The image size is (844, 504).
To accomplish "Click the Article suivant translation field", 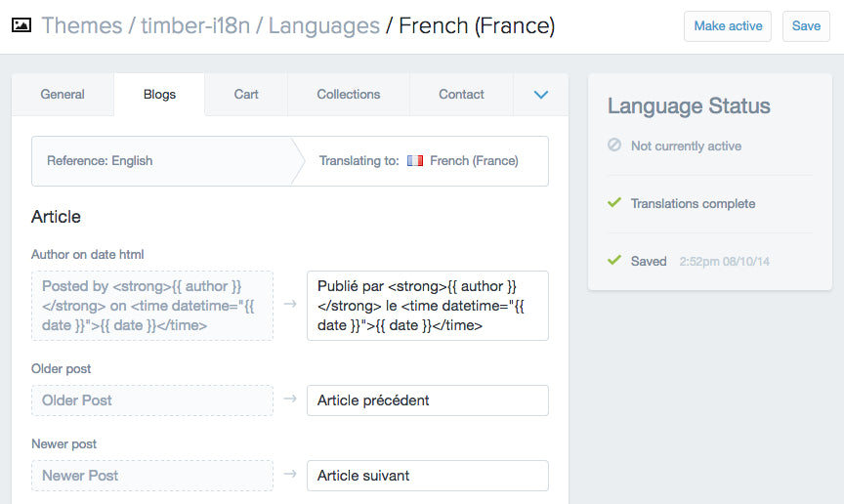I will click(427, 476).
